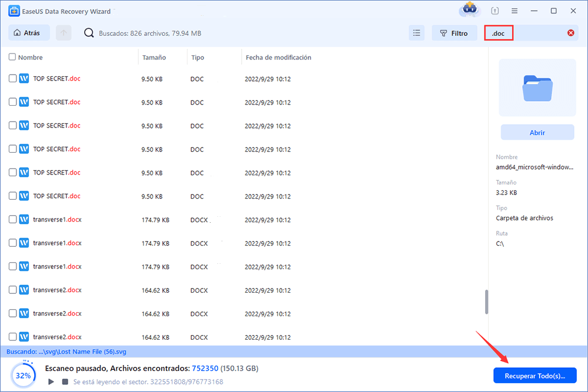
Task: Click the 32% circular scan progress indicator
Action: [24, 375]
